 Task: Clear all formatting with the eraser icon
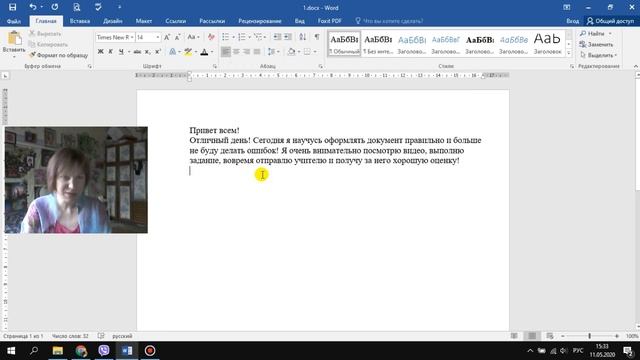coord(211,37)
